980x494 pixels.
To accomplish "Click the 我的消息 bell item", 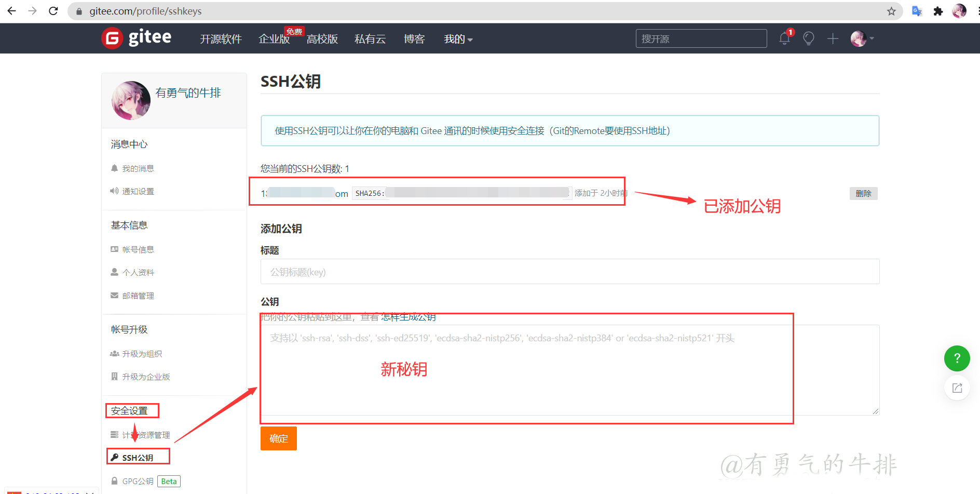I will coord(139,167).
